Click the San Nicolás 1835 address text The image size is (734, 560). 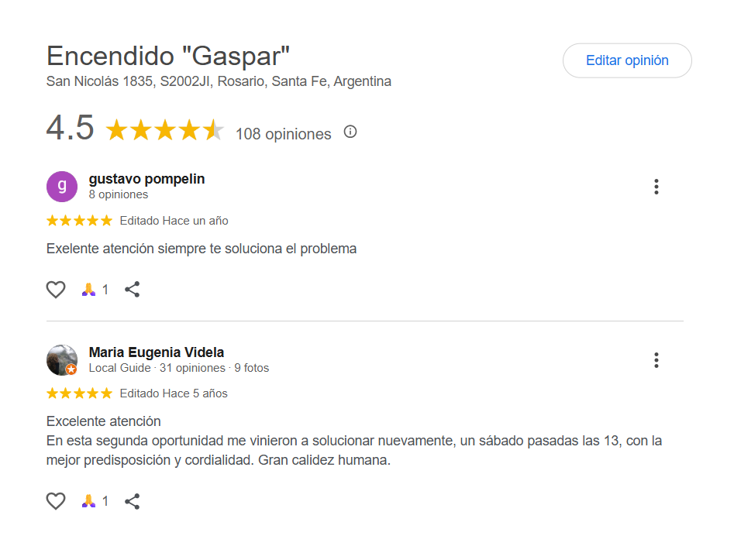point(219,81)
